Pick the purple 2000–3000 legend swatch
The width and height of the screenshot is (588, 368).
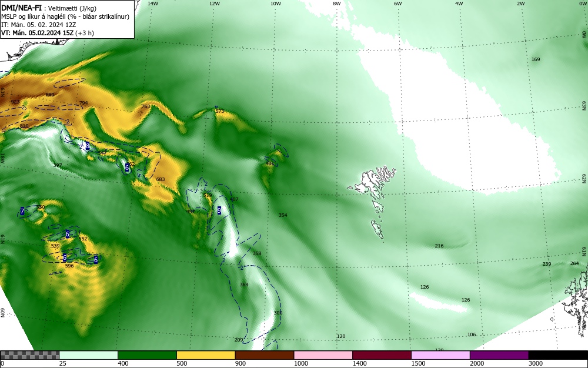pos(499,355)
